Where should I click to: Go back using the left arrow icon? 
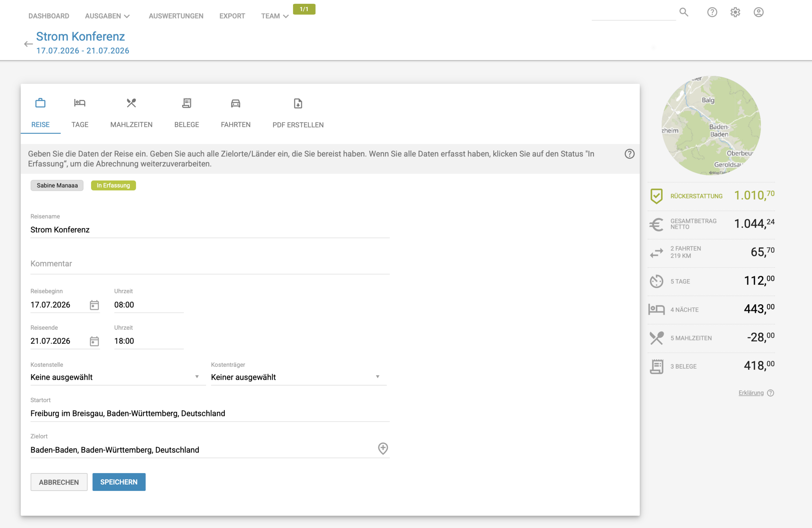coord(28,44)
